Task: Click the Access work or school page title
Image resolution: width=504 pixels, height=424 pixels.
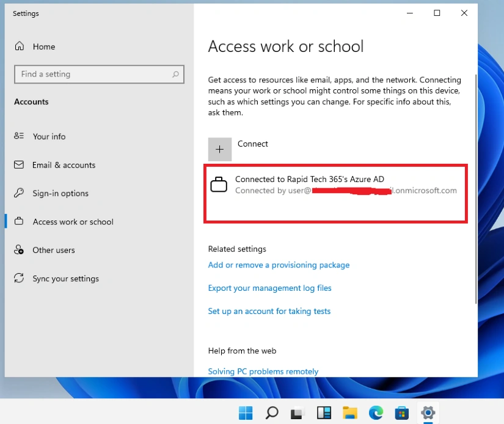Action: 286,46
